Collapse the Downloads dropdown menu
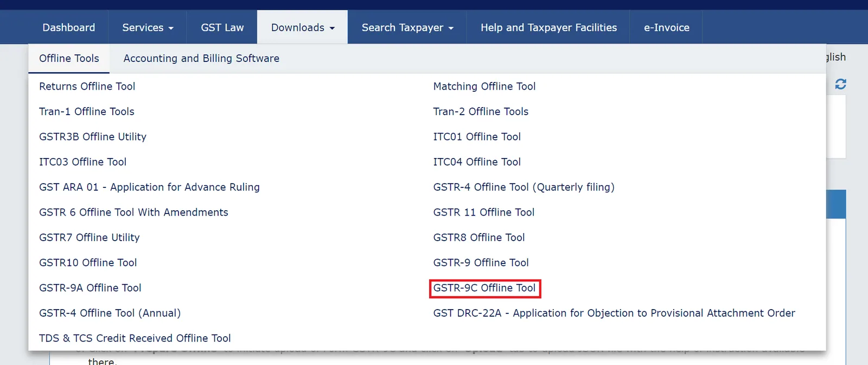The width and height of the screenshot is (868, 365). pyautogui.click(x=303, y=27)
